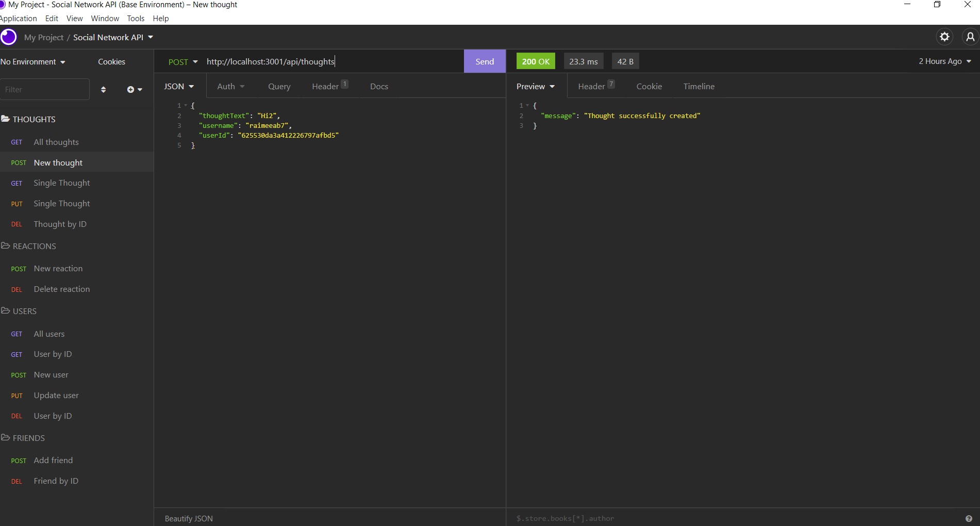Switch to the response Header tab
Screen dimensions: 980x526
click(596, 86)
